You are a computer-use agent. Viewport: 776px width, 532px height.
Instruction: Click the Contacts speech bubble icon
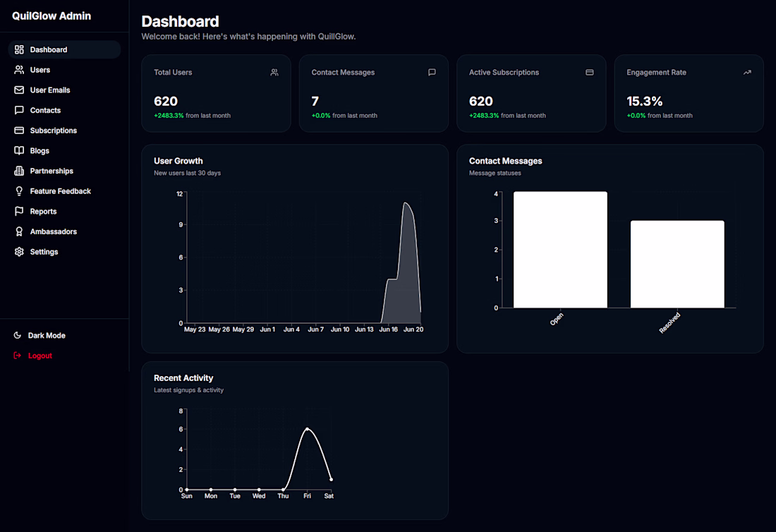point(19,110)
